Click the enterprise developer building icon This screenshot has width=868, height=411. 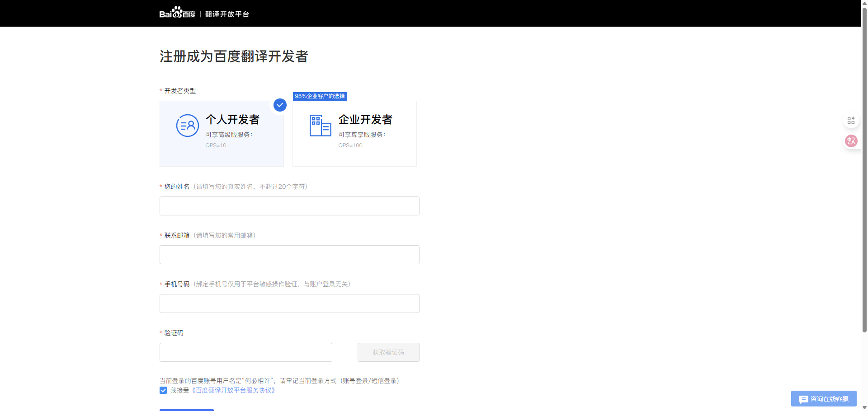pos(320,126)
